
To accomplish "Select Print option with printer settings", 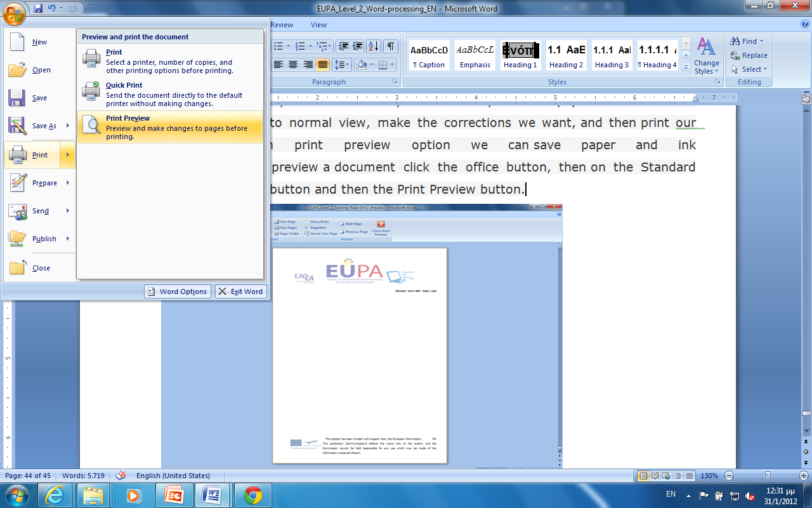I will [x=170, y=61].
